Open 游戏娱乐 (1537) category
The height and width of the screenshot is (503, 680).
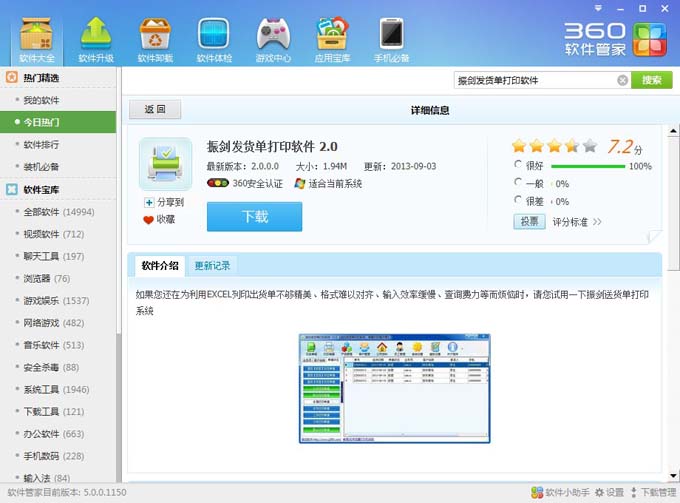click(x=58, y=300)
